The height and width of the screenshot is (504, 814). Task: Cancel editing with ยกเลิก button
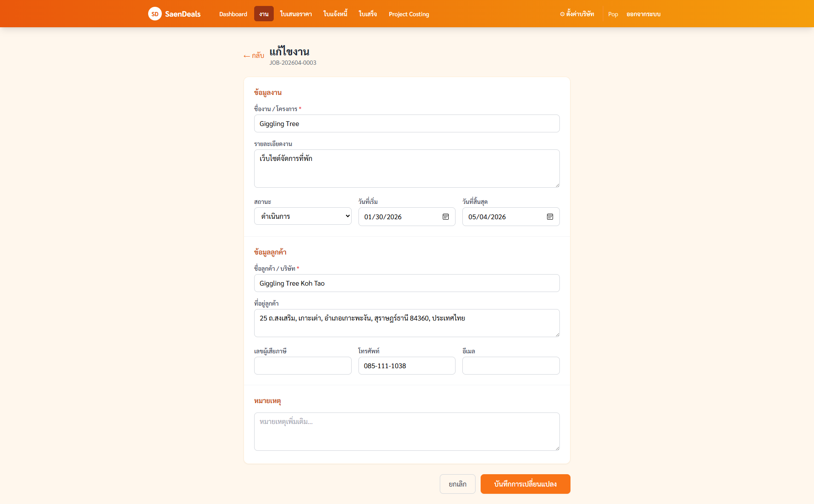coord(458,484)
